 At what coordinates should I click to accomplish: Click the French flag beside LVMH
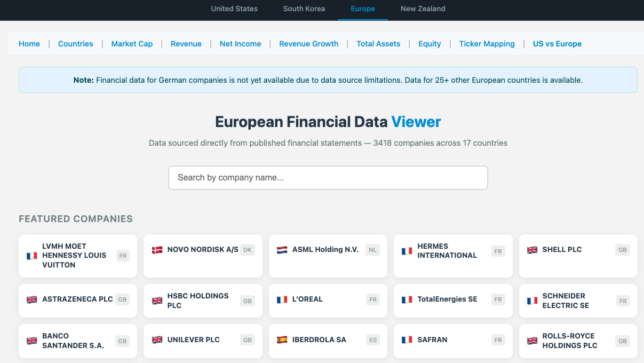pyautogui.click(x=32, y=256)
